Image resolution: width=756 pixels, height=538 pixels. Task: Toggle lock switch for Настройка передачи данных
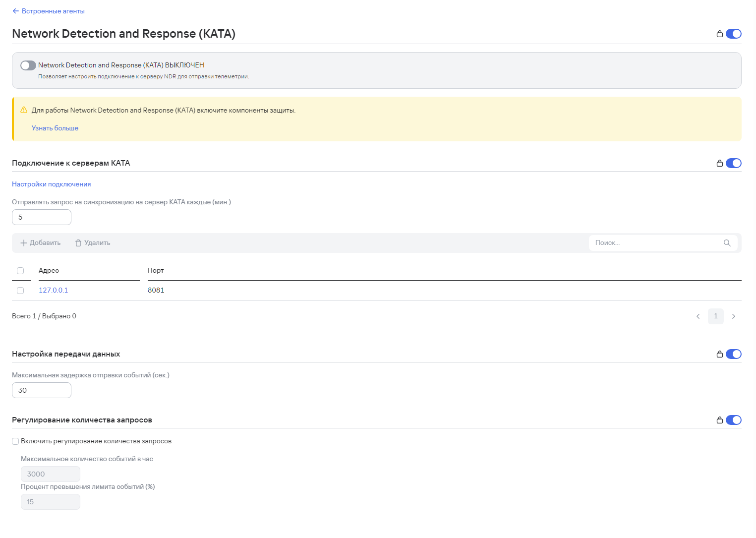click(733, 354)
